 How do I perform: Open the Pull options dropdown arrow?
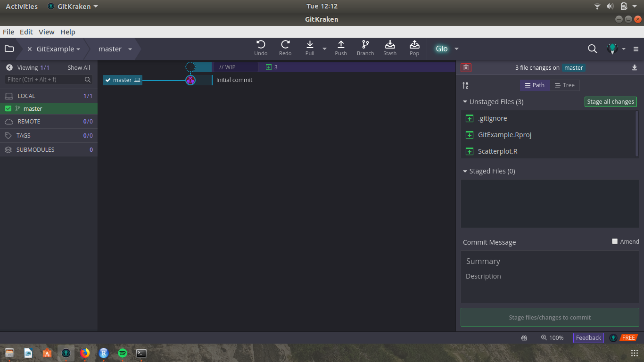click(324, 49)
